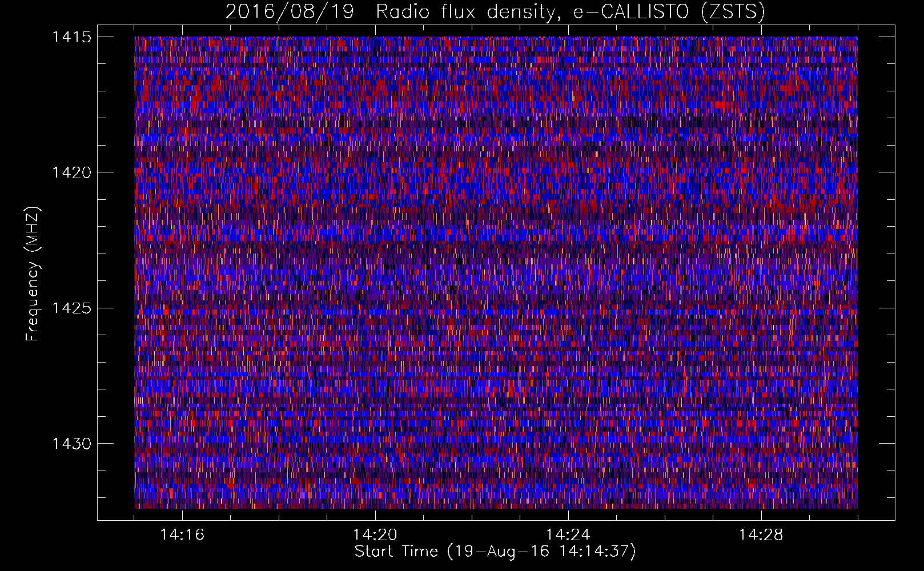Click the 'Start Time (19-Aug-16 14:14:37)' label
Viewport: 924px width, 571px height.
coord(495,552)
